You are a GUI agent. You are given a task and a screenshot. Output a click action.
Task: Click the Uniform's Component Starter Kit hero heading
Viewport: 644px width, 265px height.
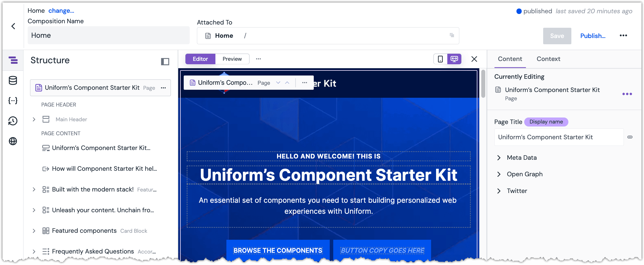328,175
